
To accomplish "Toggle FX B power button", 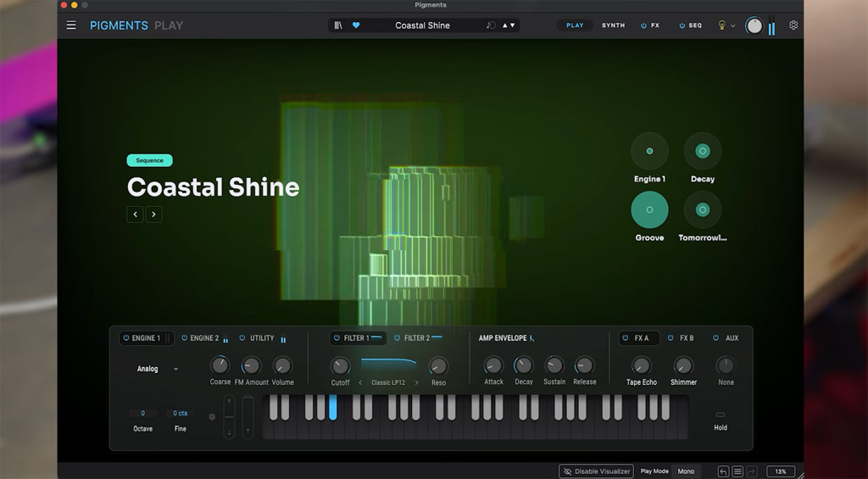I will (670, 337).
